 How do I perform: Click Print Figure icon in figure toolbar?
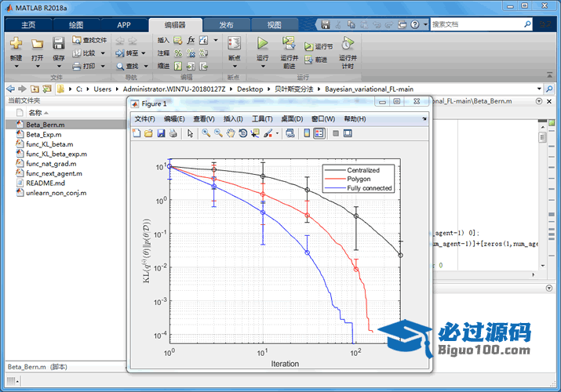pyautogui.click(x=173, y=133)
